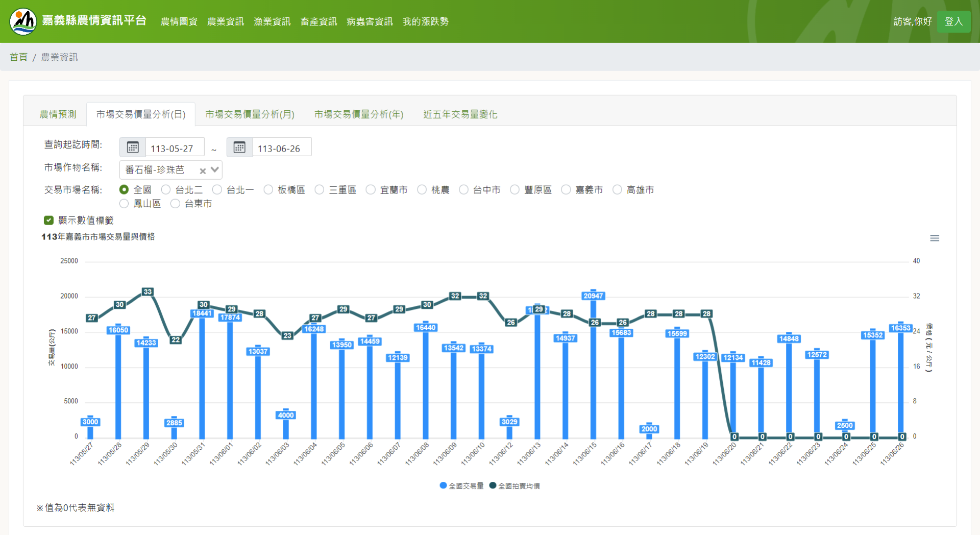Expand the crop name dropdown arrow

click(215, 170)
